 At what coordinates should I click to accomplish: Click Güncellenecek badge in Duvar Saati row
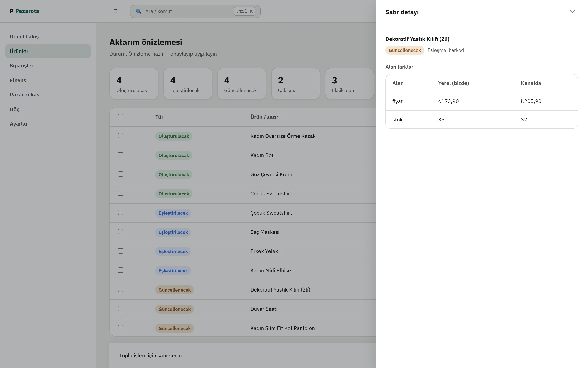coord(174,309)
